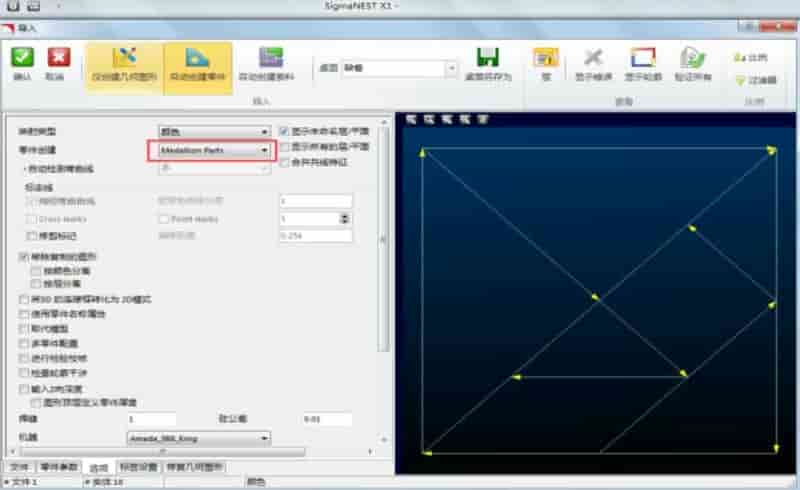Viewport: 800px width, 490px height.
Task: Click the first view icon atop viewport
Action: tap(411, 119)
